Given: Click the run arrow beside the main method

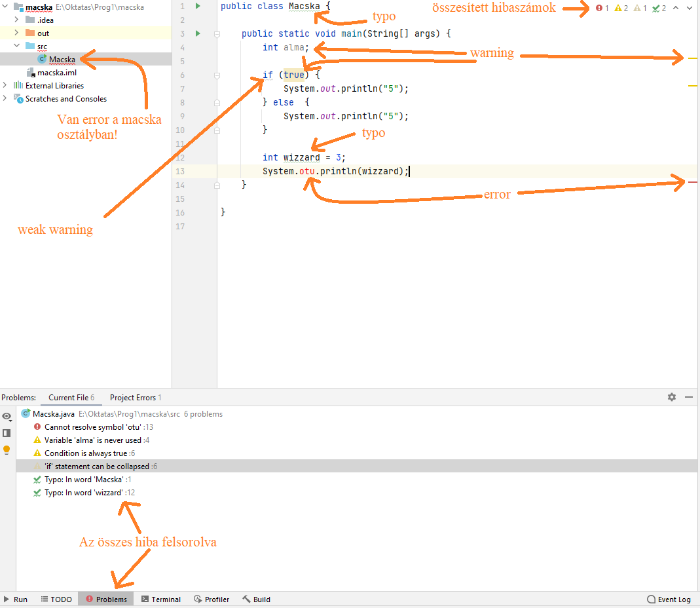Looking at the screenshot, I should tap(198, 33).
